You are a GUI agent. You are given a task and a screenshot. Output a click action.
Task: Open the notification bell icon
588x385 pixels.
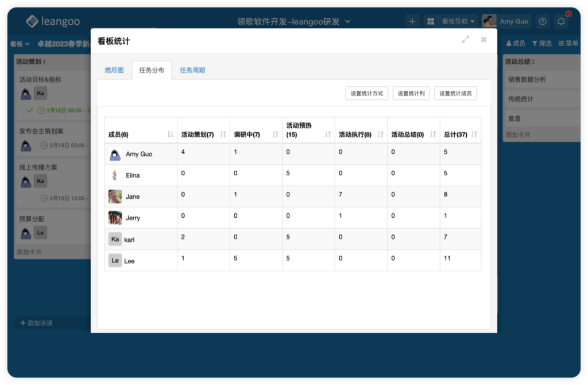coord(562,21)
